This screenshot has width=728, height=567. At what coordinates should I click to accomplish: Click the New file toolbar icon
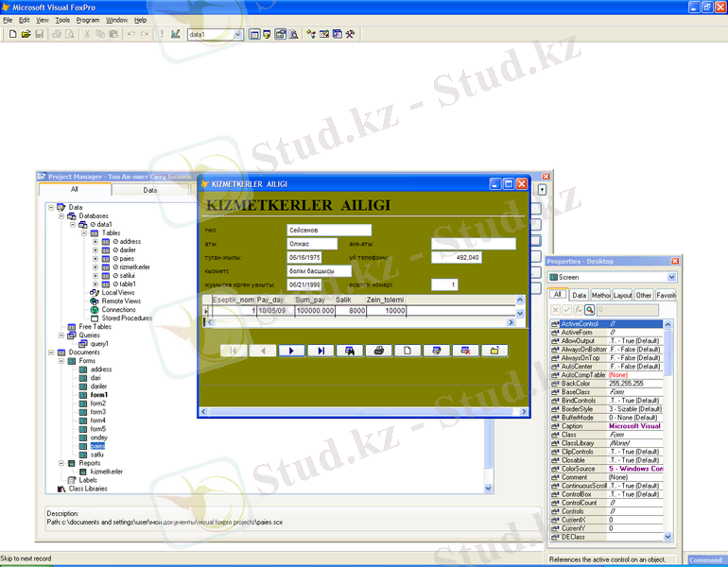12,34
